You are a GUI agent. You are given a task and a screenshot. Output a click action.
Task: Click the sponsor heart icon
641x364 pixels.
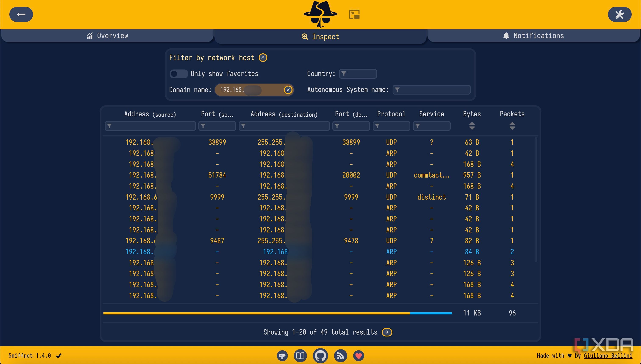coord(359,356)
